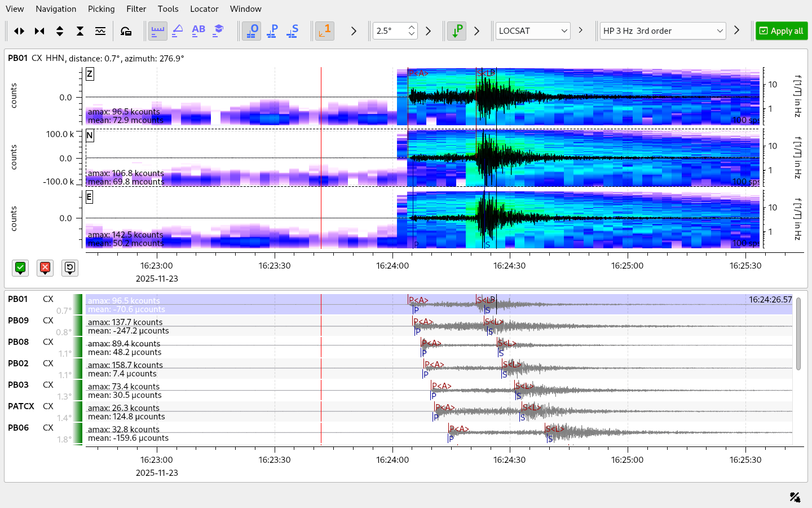Click the Apply all button
Image resolution: width=812 pixels, height=508 pixels.
781,31
